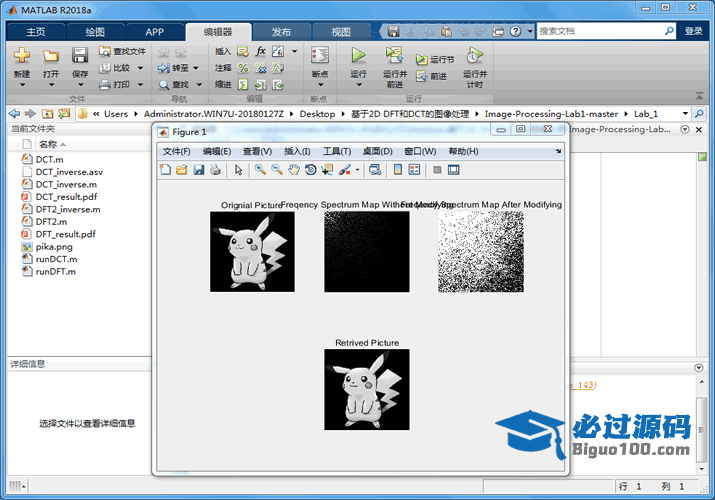Open the Brush color dropdown arrow
Image resolution: width=715 pixels, height=500 pixels.
coord(357,170)
